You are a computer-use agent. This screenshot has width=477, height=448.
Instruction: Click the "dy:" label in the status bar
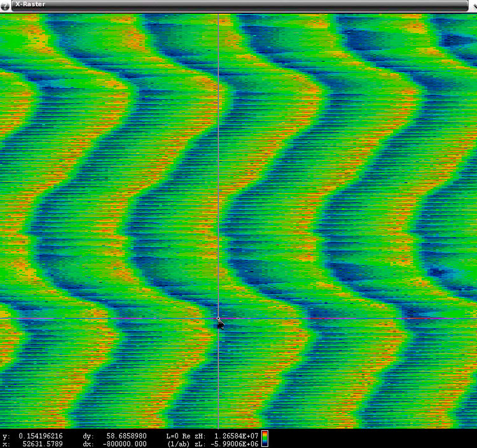coord(88,436)
